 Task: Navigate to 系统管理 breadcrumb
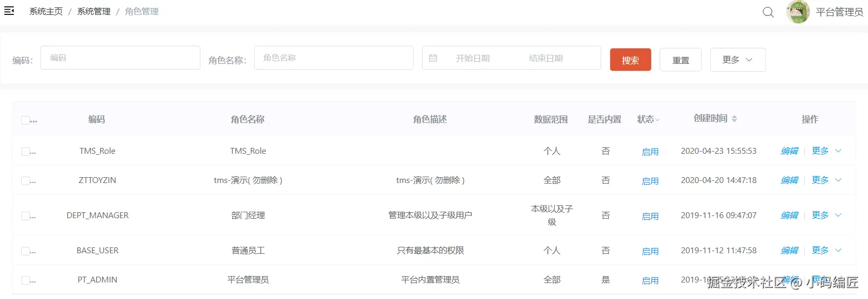click(94, 11)
